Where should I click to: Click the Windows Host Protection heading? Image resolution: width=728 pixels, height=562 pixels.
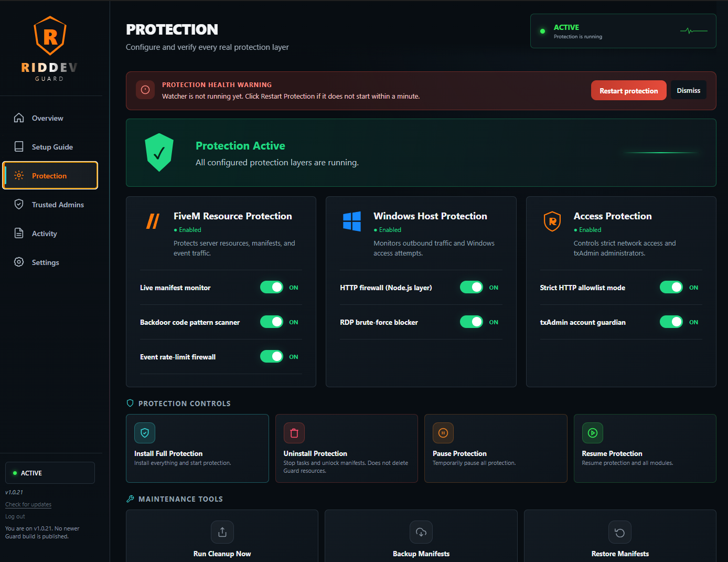[430, 216]
